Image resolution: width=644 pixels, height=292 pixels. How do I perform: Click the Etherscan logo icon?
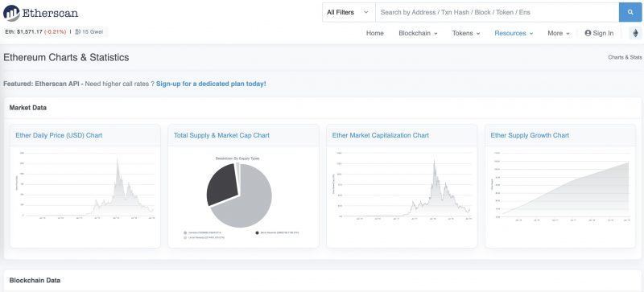(x=11, y=13)
